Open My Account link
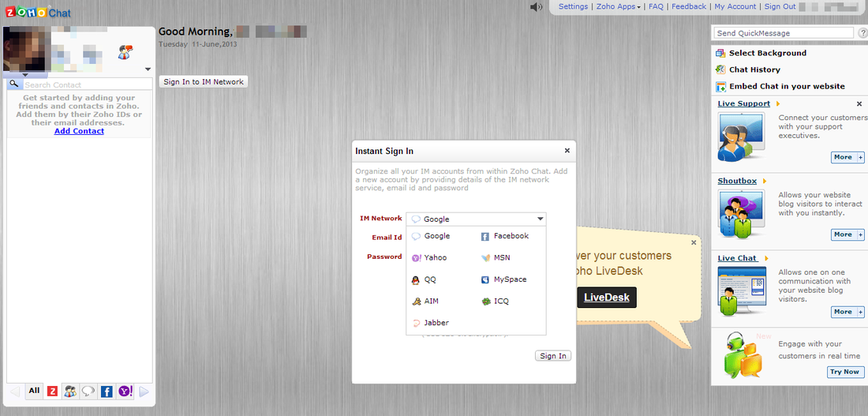The image size is (868, 416). [735, 6]
